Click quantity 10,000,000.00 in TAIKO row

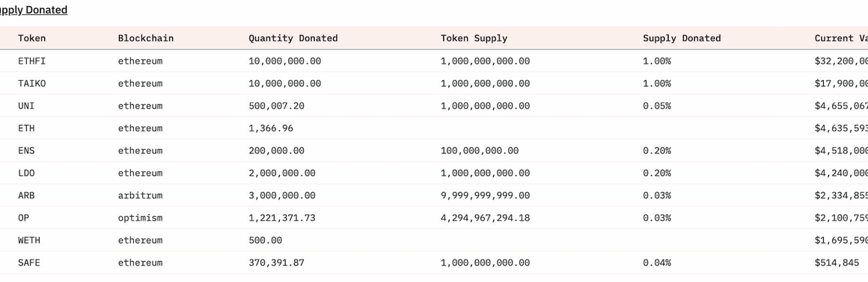point(284,84)
